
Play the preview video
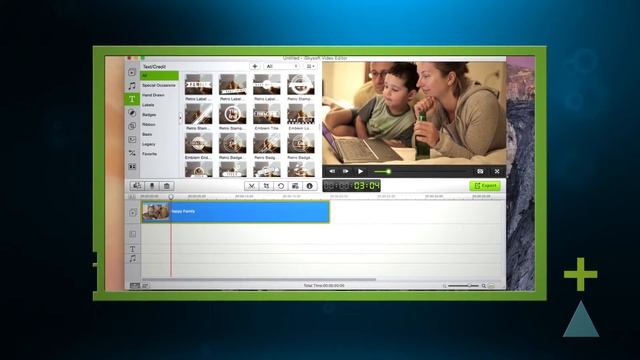[x=360, y=171]
